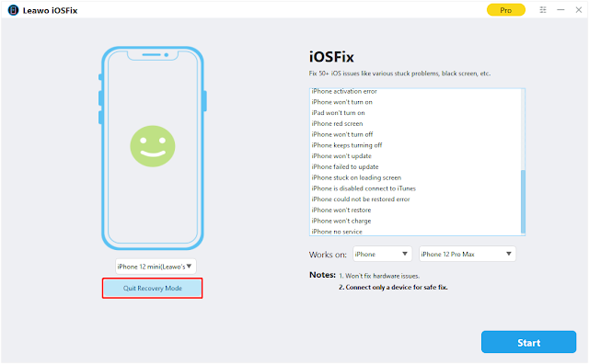The width and height of the screenshot is (589, 364).
Task: Select 'iPhone is disabled connect to iTunes'
Action: tap(364, 188)
